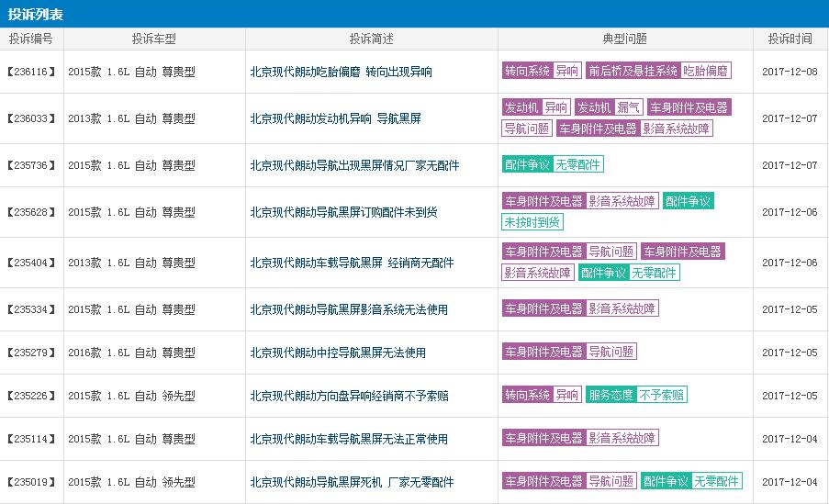Click the 投诉时间 column header
The image size is (829, 504).
790,39
